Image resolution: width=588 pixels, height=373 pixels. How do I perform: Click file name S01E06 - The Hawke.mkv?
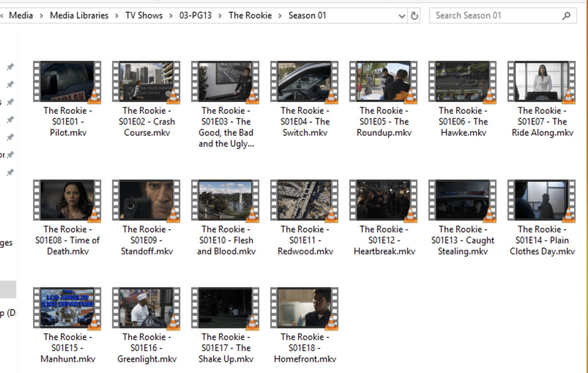[x=463, y=122]
